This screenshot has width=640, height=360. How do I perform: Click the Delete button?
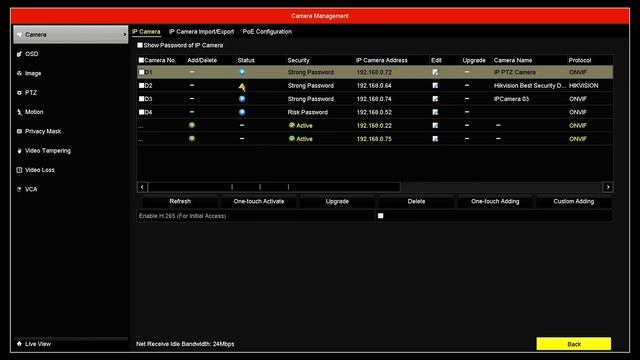(x=416, y=202)
